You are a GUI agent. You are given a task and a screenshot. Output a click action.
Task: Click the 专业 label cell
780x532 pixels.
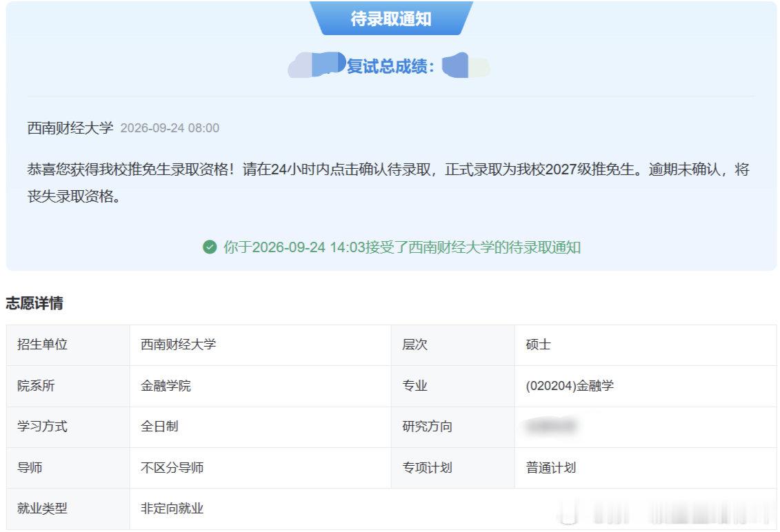[x=453, y=387]
